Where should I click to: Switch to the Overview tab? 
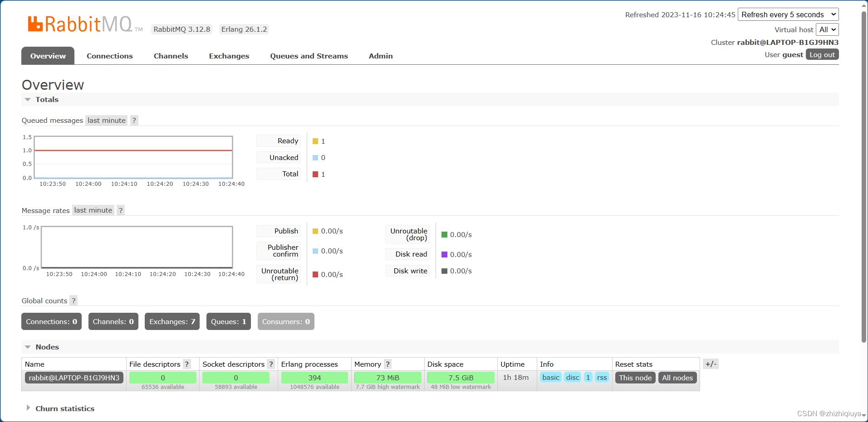tap(48, 56)
